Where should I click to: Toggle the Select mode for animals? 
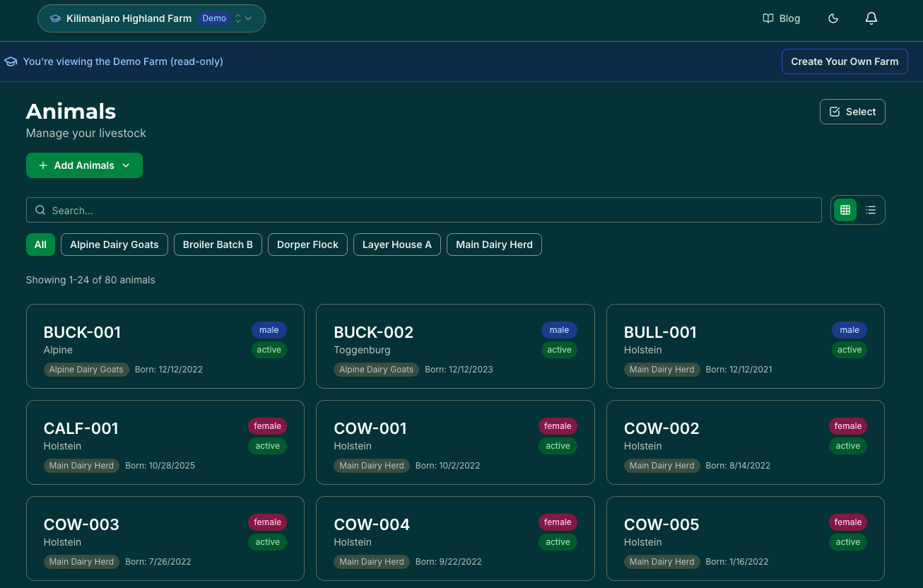click(852, 112)
